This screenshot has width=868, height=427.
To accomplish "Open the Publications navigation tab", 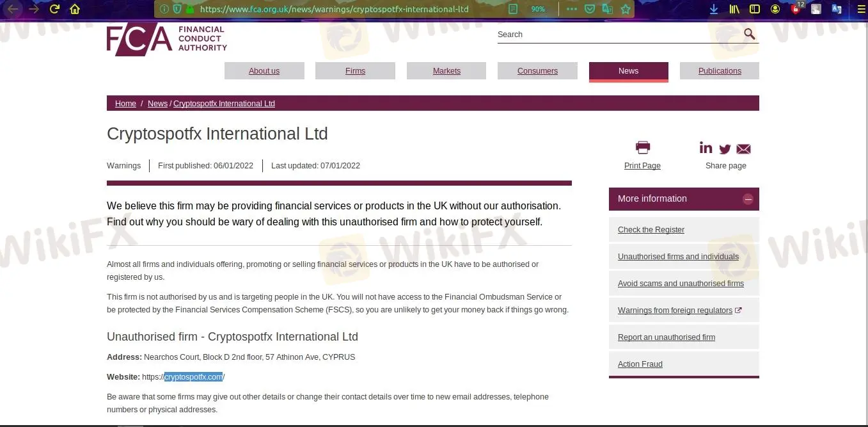I will click(720, 71).
